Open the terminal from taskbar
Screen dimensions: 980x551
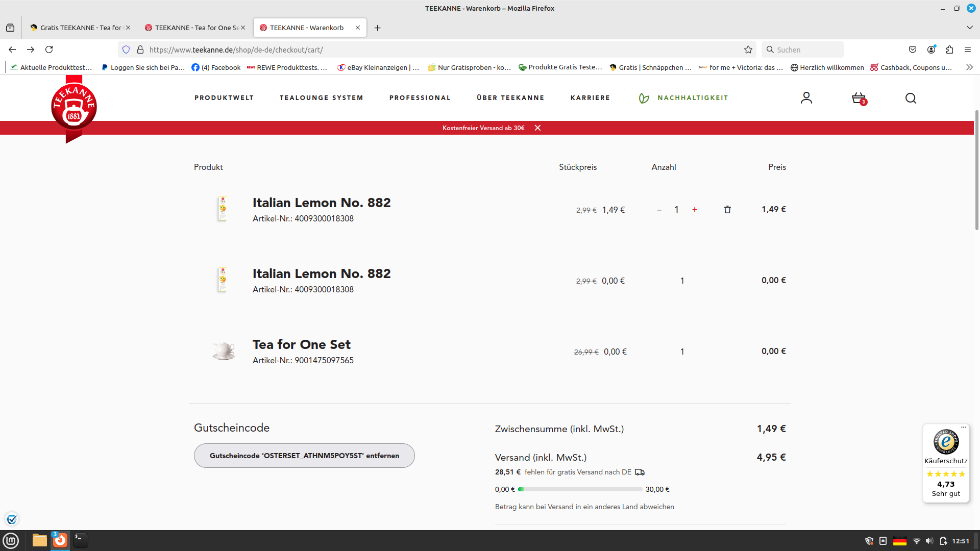pyautogui.click(x=80, y=540)
